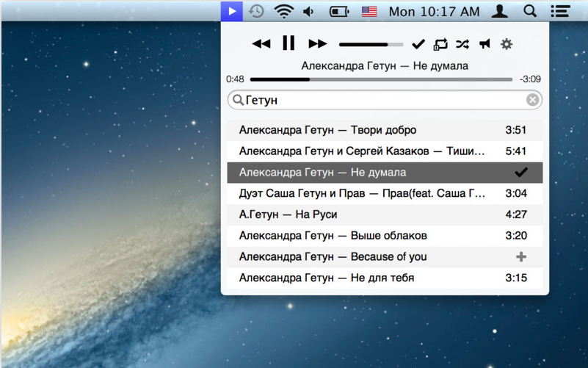Viewport: 588px width, 368px height.
Task: Click the megaphone broadcast icon
Action: click(484, 44)
